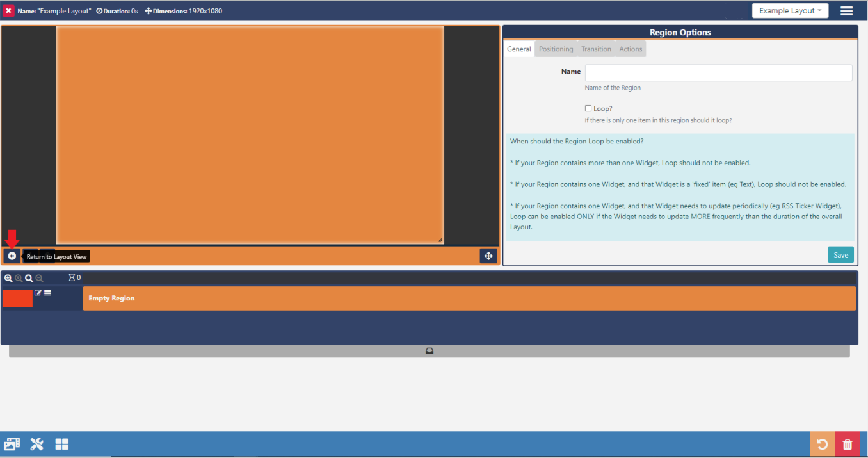868x458 pixels.
Task: Open region edit pencil icon in timeline
Action: pos(38,293)
